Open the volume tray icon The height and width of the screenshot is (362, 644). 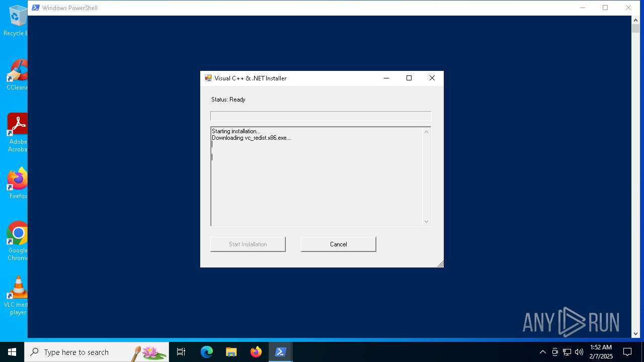pos(579,352)
